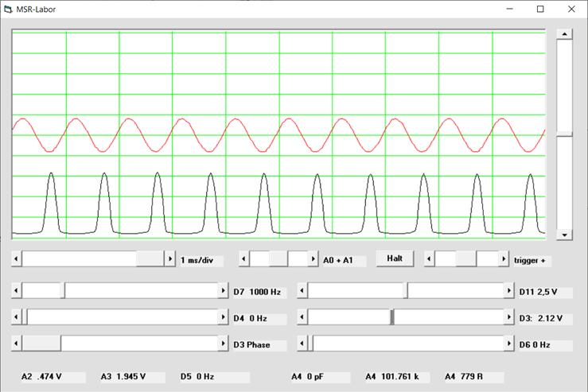This screenshot has width=588, height=392.
Task: Click the Halt button
Action: pos(395,258)
